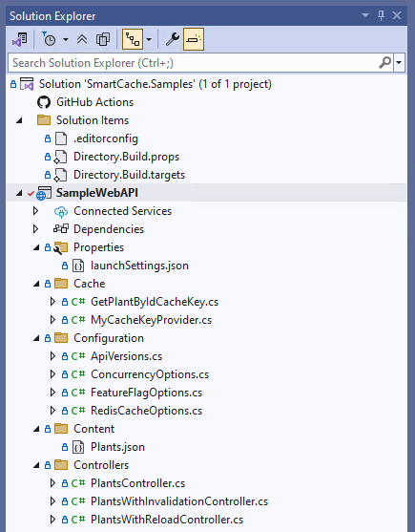The image size is (415, 532).
Task: Collapse the Configuration folder
Action: pos(36,338)
